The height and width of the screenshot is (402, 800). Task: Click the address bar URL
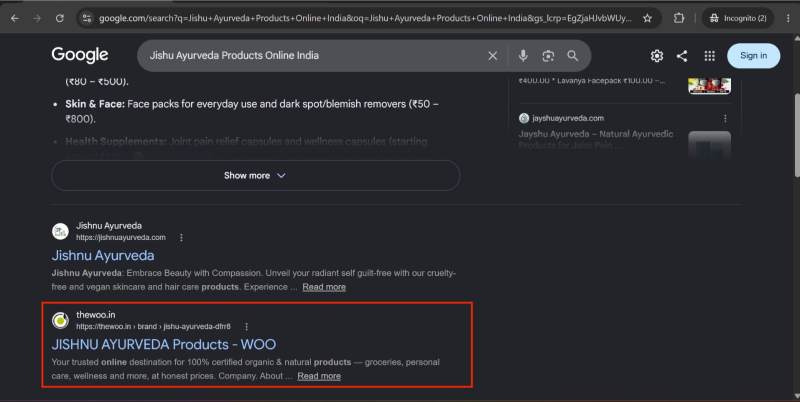(x=365, y=18)
